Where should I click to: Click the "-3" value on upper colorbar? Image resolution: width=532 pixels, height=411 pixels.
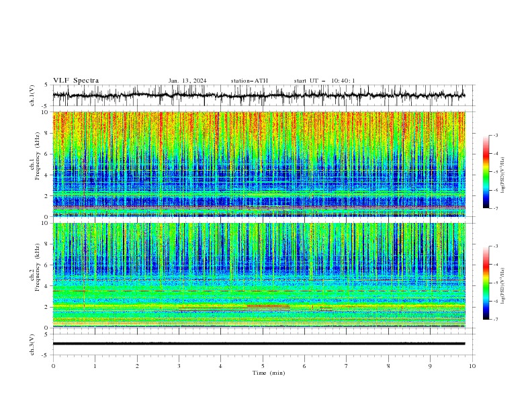pos(495,135)
